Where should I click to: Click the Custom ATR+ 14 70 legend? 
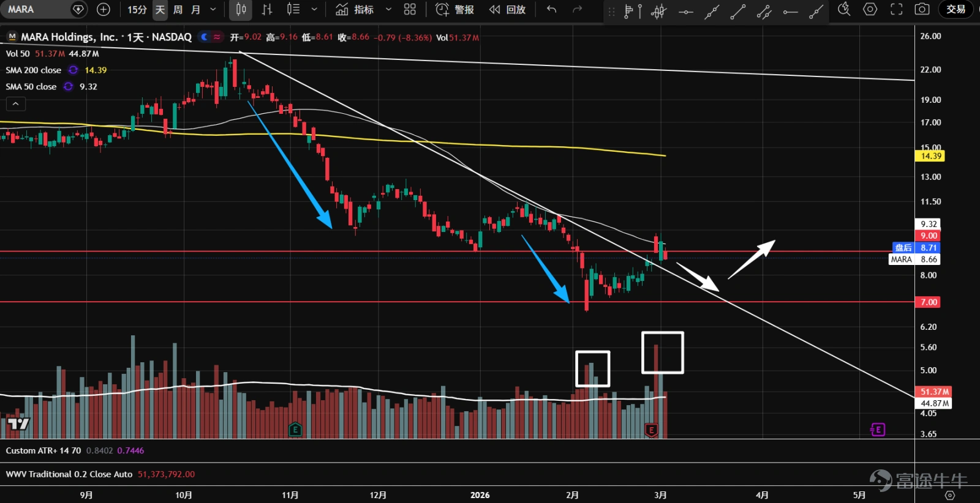(x=43, y=451)
